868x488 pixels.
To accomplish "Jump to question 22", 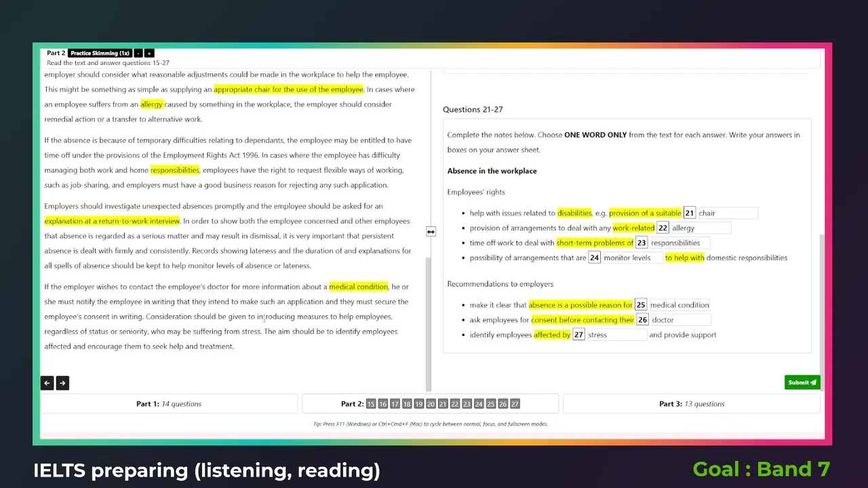I will coord(455,404).
